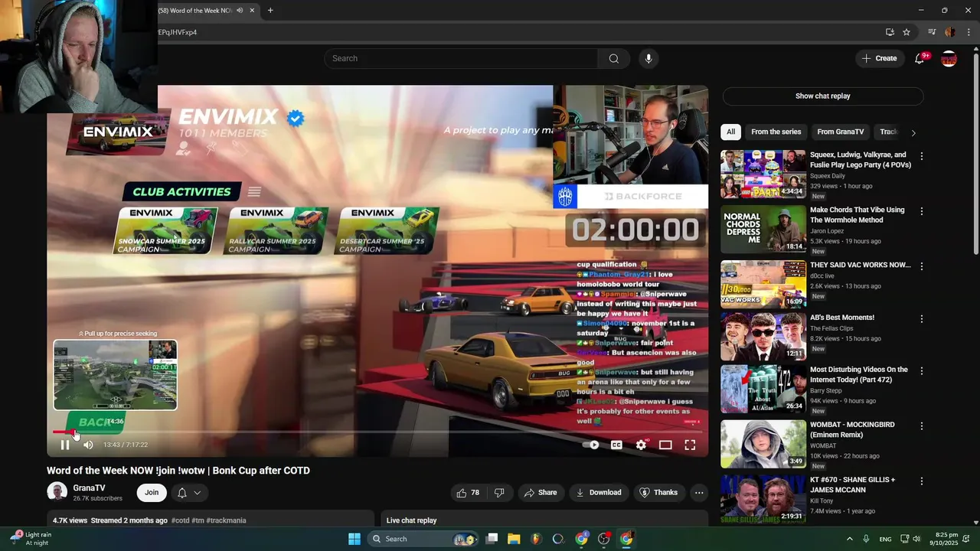Viewport: 980px width, 551px height.
Task: Click the Windows taskbar Search box
Action: point(422,539)
